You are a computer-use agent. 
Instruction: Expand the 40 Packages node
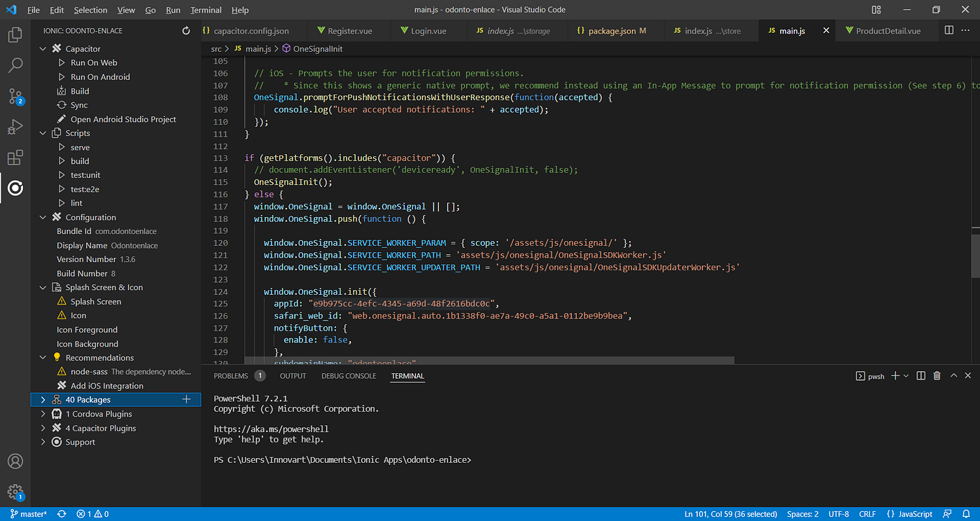click(43, 400)
